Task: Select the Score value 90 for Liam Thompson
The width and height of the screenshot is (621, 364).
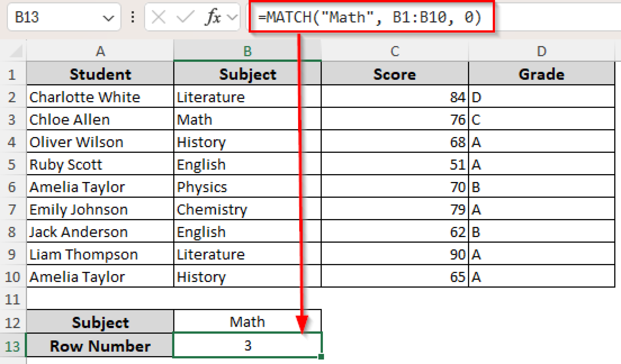Action: (x=394, y=254)
